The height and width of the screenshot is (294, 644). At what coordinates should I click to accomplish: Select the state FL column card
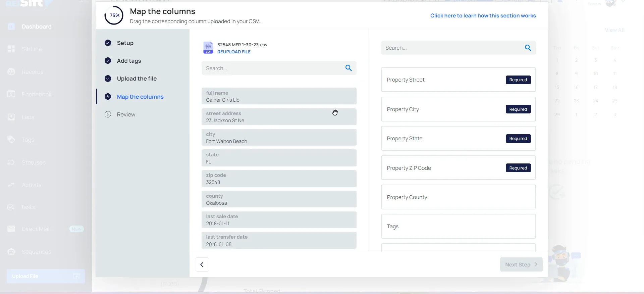point(279,158)
